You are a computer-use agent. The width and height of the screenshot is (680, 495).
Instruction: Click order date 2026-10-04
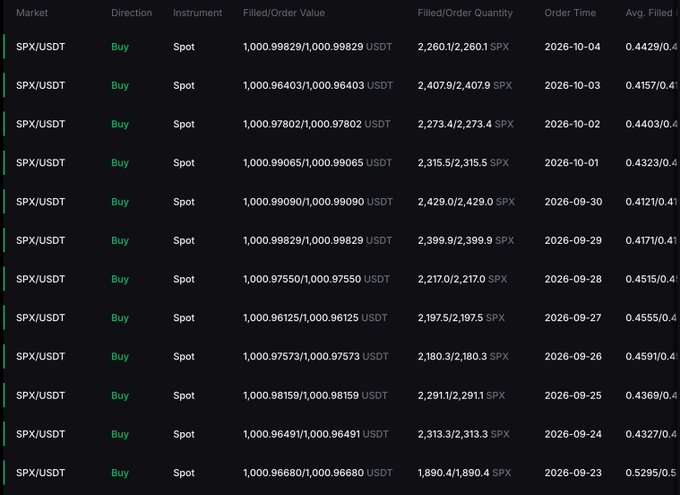pos(572,47)
